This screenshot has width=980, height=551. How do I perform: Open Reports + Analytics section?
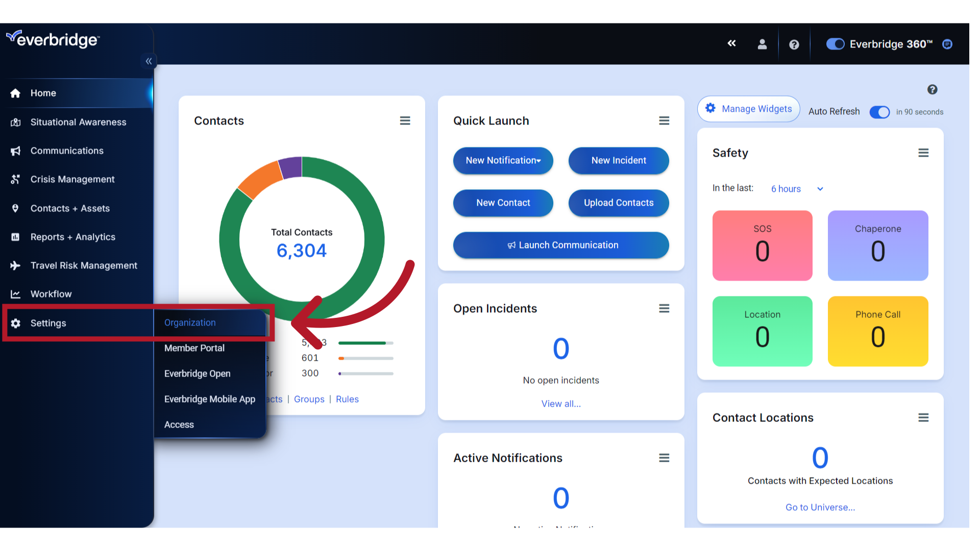73,237
